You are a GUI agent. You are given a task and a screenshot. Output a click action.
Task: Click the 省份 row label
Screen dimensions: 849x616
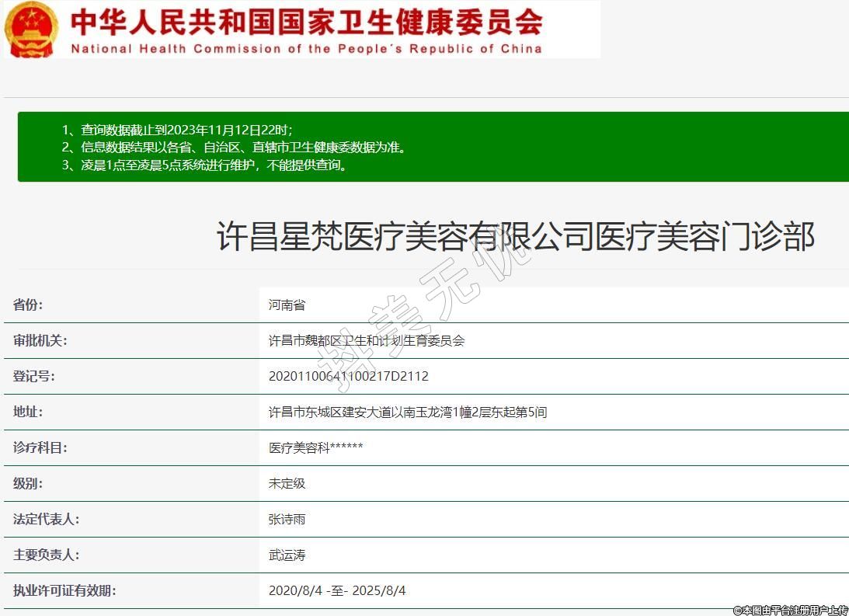pos(28,305)
